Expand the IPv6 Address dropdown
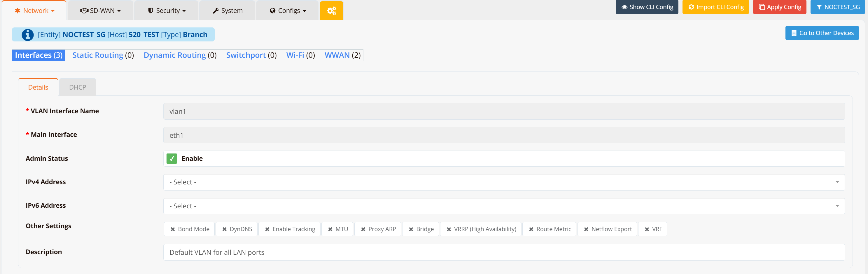The image size is (868, 274). point(504,206)
